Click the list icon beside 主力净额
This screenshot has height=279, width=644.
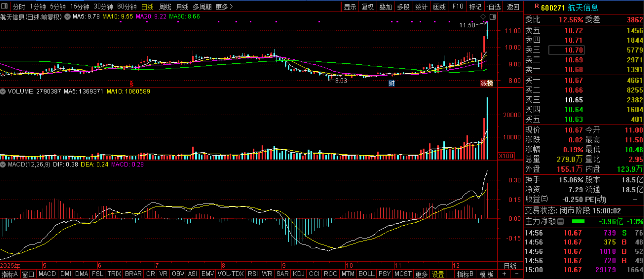(x=560, y=221)
